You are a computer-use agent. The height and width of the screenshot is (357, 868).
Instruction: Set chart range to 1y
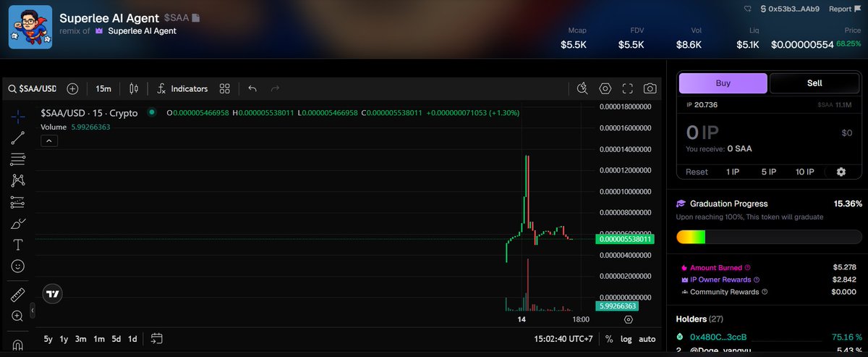click(x=64, y=339)
